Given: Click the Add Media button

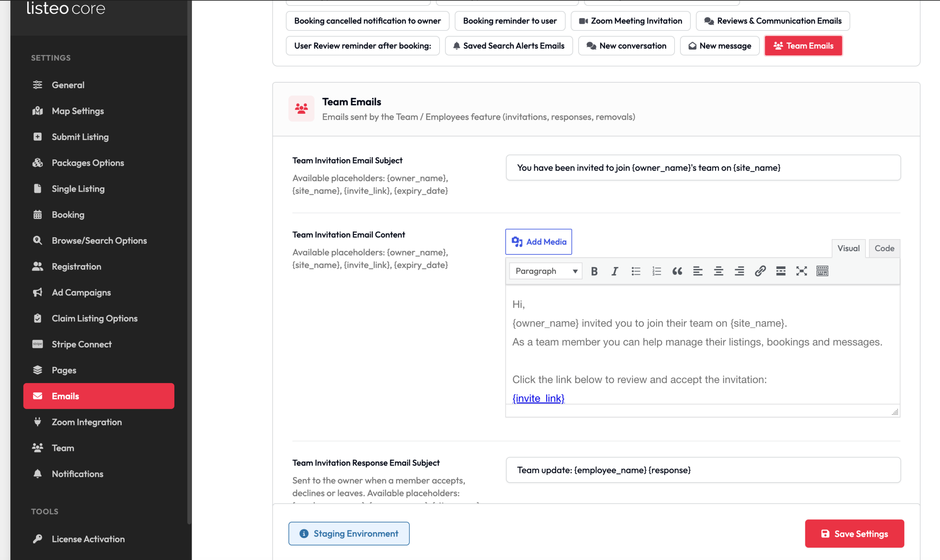Looking at the screenshot, I should click(539, 242).
